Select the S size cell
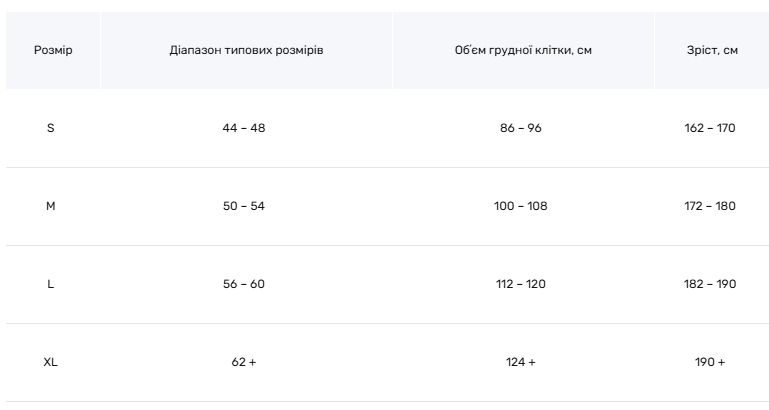 (x=51, y=128)
